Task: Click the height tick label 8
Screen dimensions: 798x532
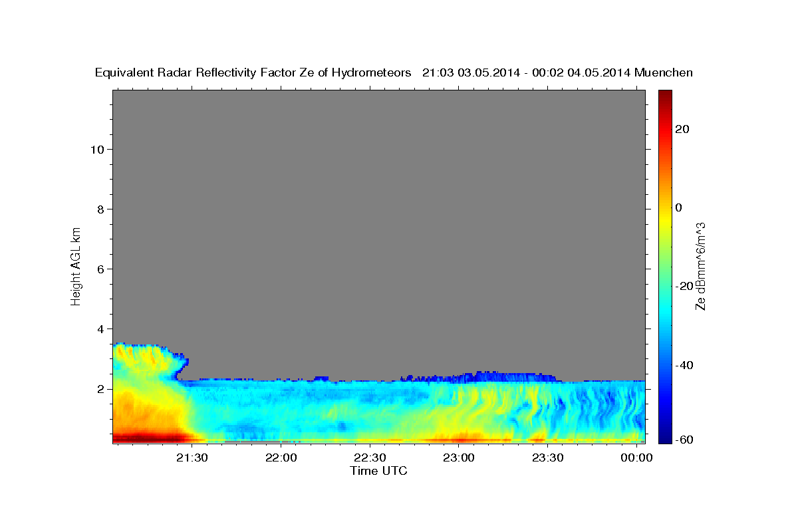Action: coord(100,209)
